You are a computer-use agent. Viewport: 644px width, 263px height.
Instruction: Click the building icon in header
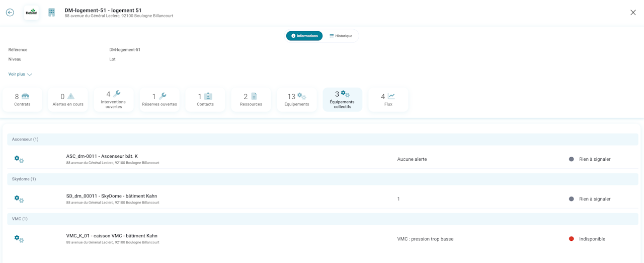coord(51,13)
